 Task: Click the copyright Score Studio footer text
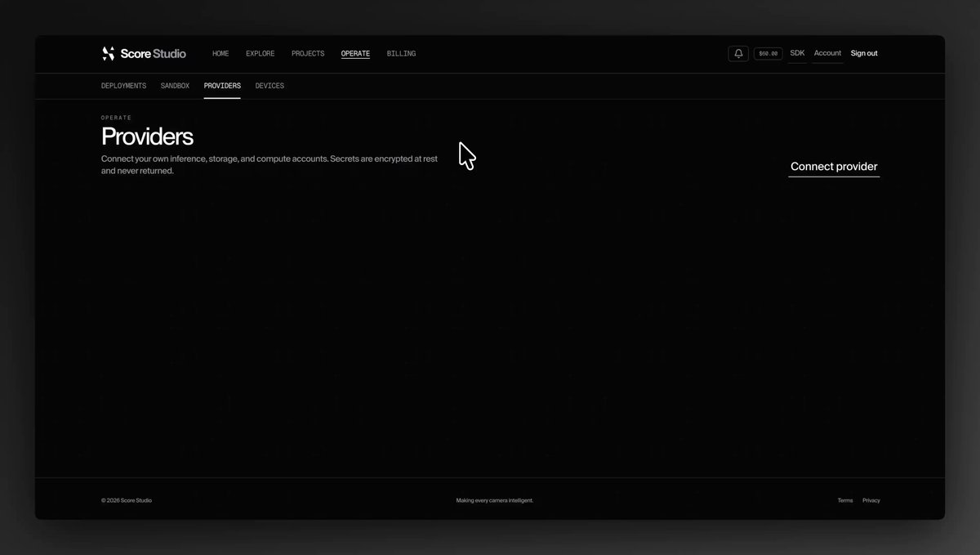pyautogui.click(x=127, y=500)
